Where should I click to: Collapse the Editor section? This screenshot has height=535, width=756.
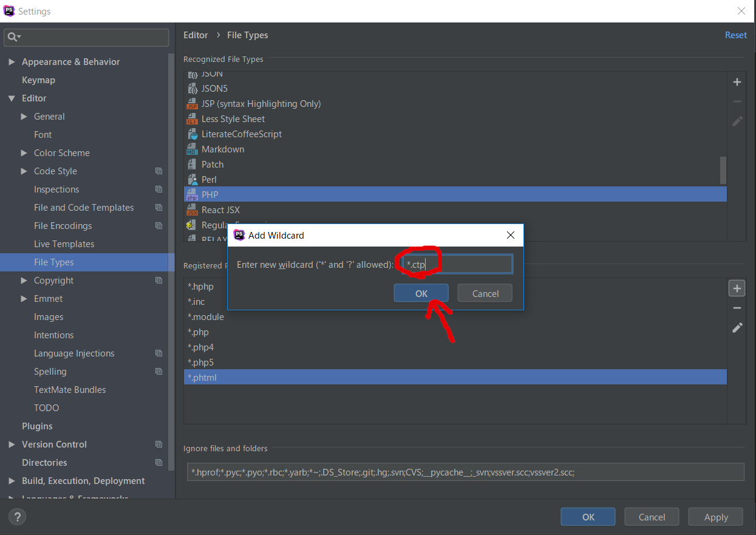(11, 98)
